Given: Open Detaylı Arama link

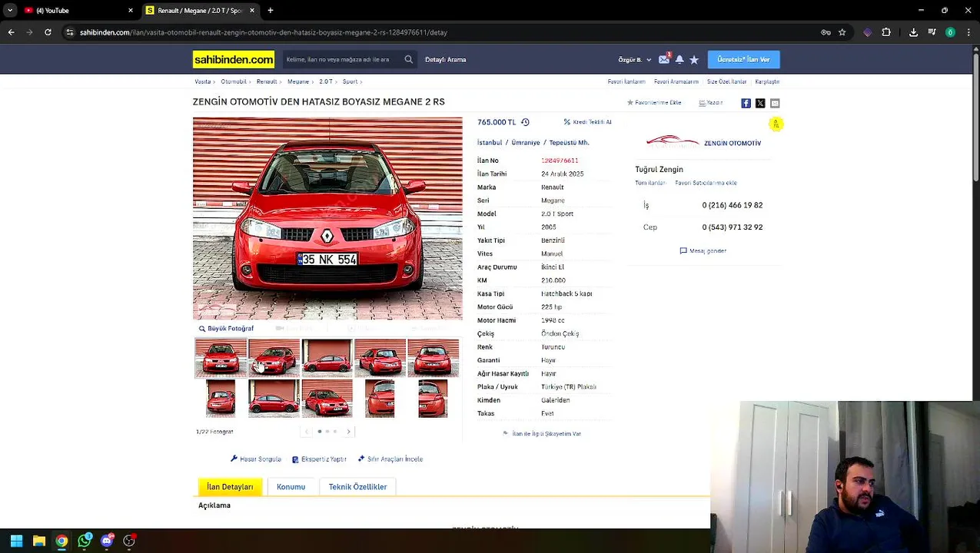Looking at the screenshot, I should [x=446, y=59].
